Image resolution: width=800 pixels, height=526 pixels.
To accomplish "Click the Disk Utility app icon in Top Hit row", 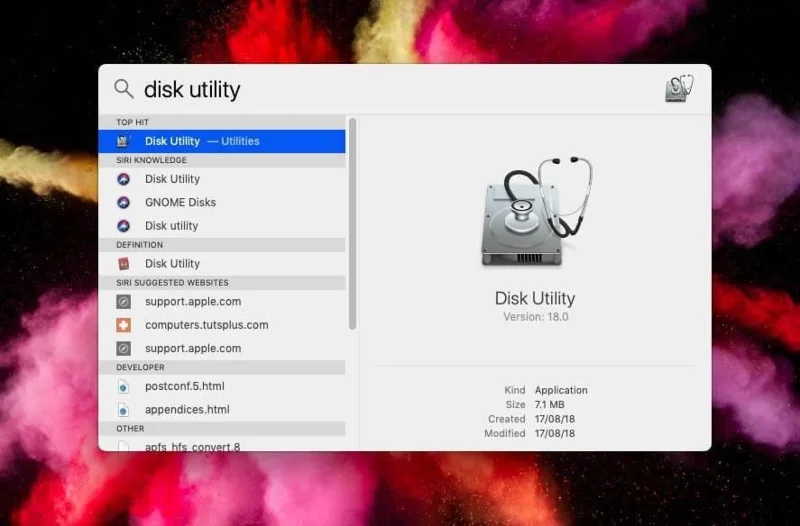I will click(123, 141).
